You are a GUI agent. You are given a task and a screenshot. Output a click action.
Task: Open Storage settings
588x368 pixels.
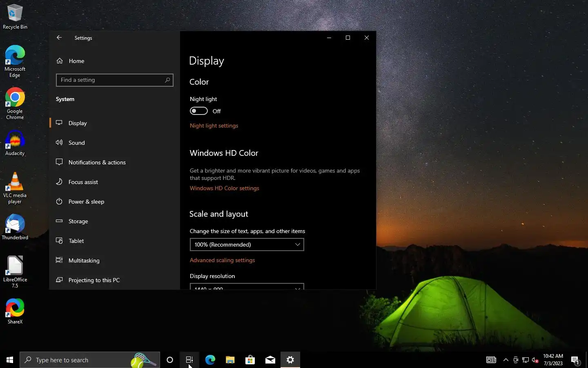click(x=114, y=221)
